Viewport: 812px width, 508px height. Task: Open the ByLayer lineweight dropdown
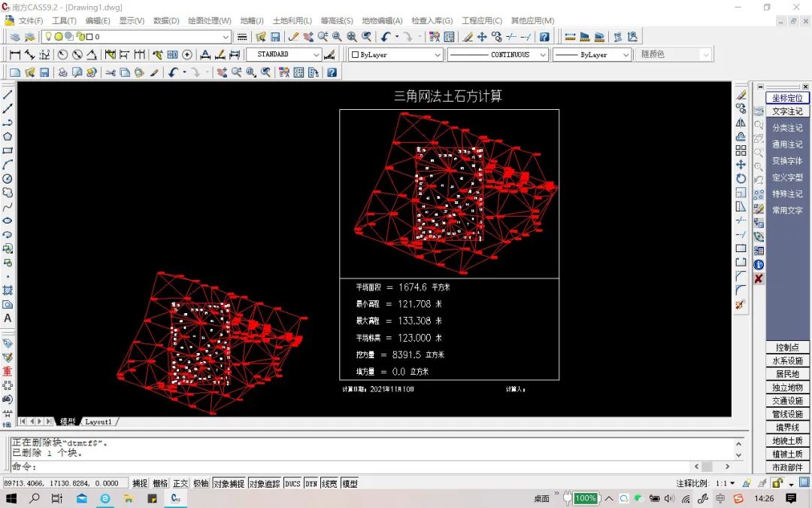tap(592, 54)
